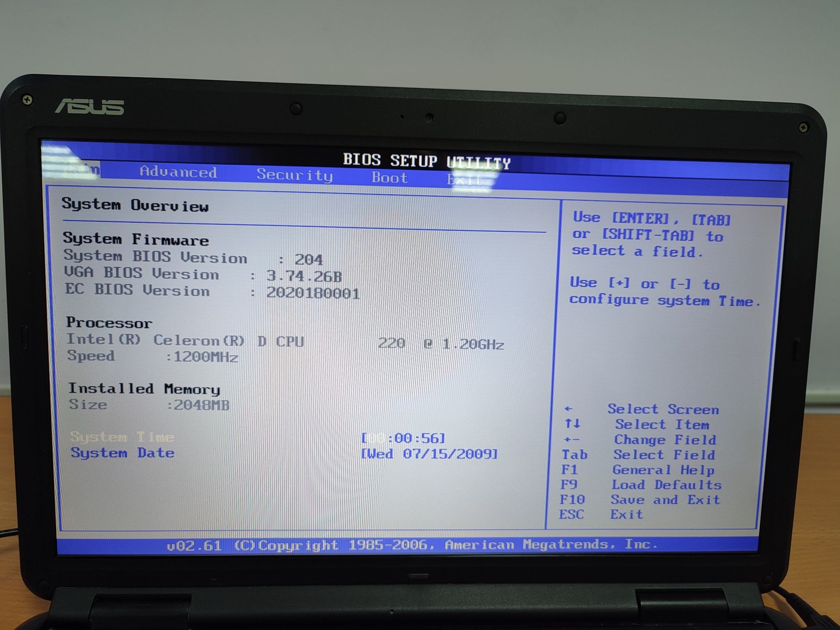Click the System Date value field
The width and height of the screenshot is (840, 630).
pyautogui.click(x=429, y=454)
